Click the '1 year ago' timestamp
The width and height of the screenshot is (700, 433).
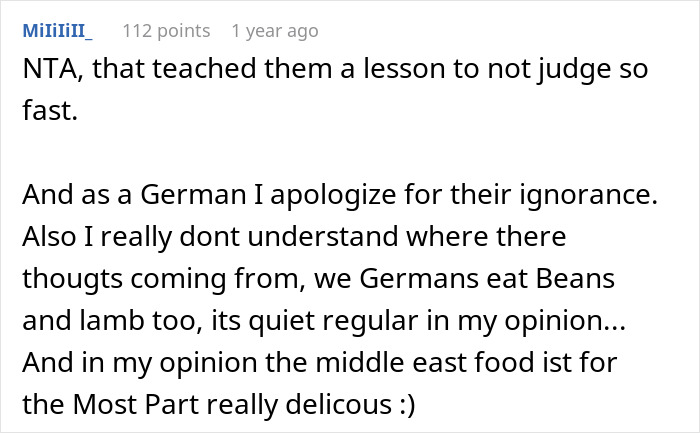(274, 31)
